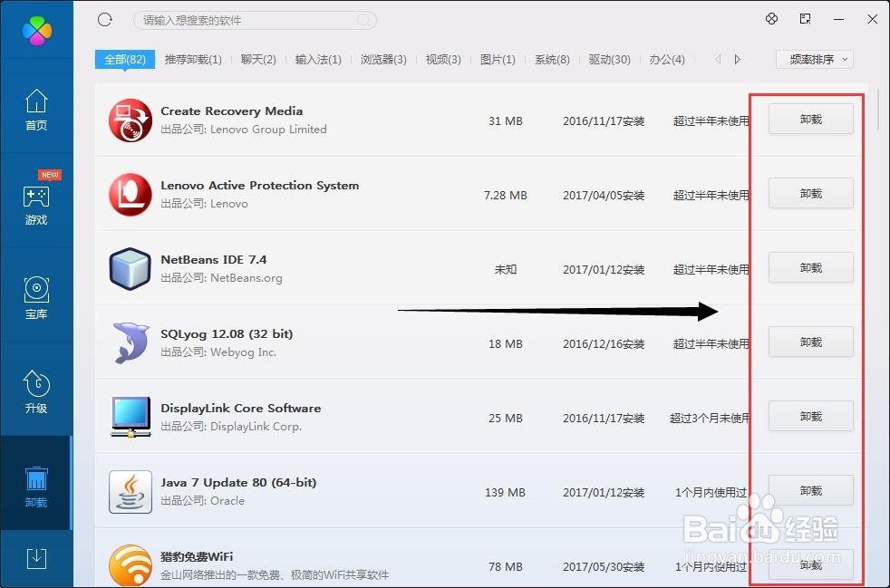Click the SQLyog dolphin icon
This screenshot has width=890, height=588.
[x=131, y=342]
